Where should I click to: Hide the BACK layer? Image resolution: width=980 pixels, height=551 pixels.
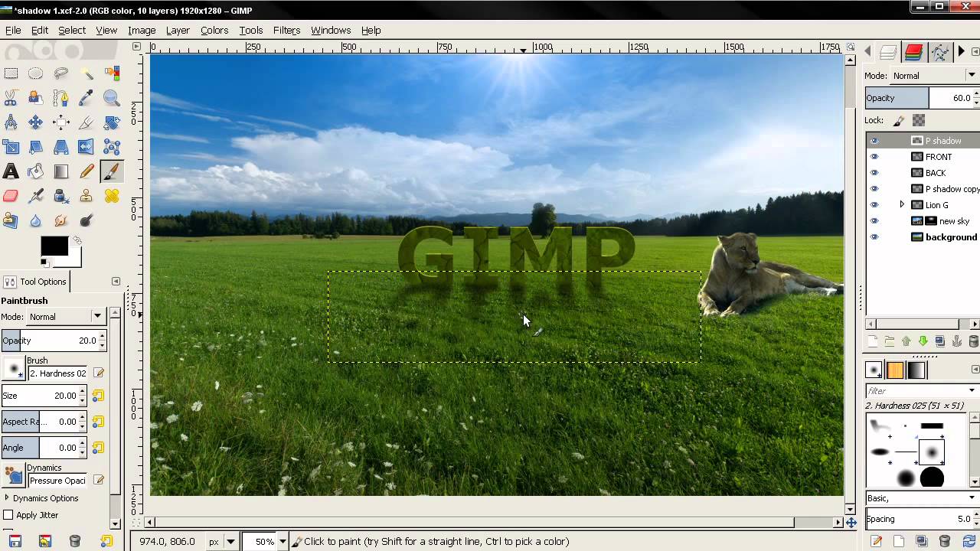874,173
